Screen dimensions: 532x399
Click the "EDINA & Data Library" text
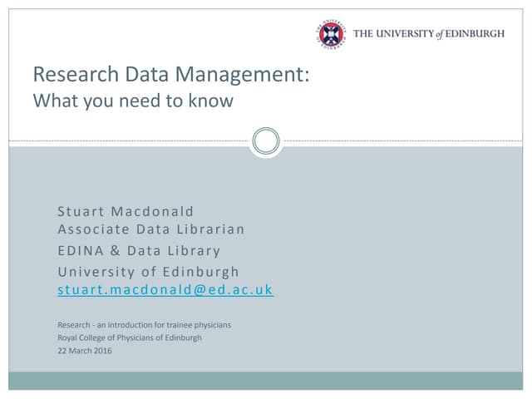tap(139, 250)
